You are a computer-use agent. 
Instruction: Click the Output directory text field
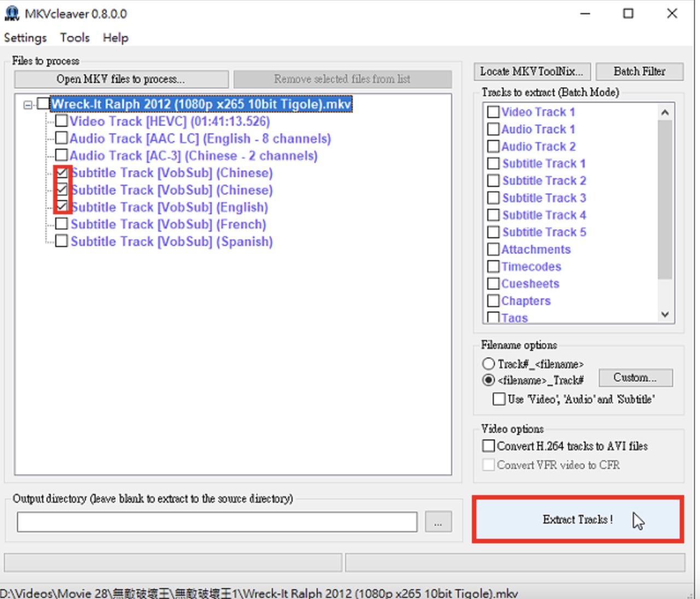coord(217,522)
